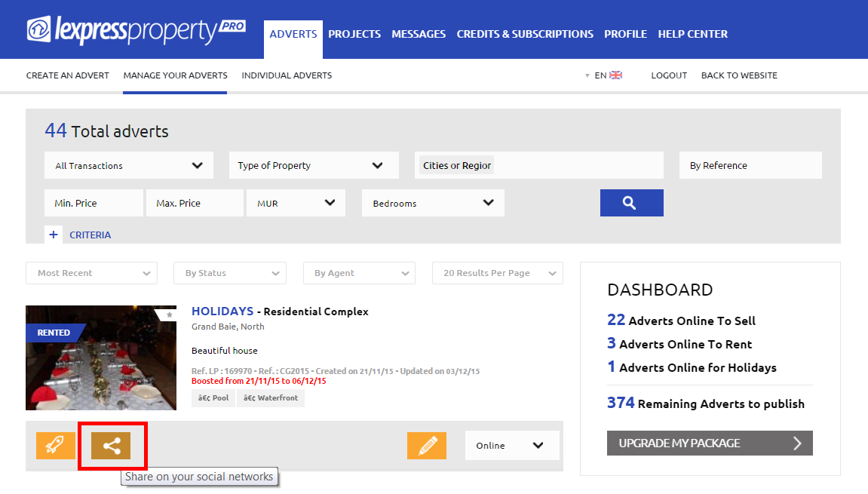The image size is (868, 494).
Task: Click the rented advert photo thumbnail
Action: pyautogui.click(x=101, y=357)
